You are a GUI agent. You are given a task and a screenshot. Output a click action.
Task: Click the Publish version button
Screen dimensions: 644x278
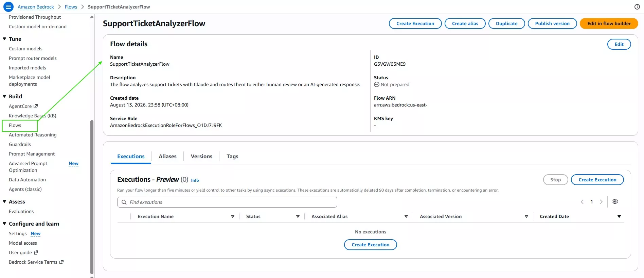[552, 23]
